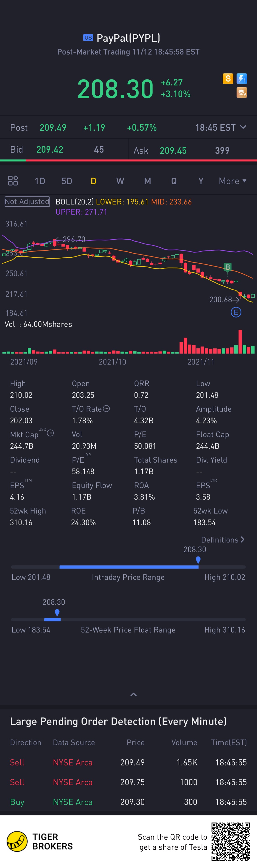257x868 pixels.
Task: Open the chart layout grid icon
Action: 13,181
